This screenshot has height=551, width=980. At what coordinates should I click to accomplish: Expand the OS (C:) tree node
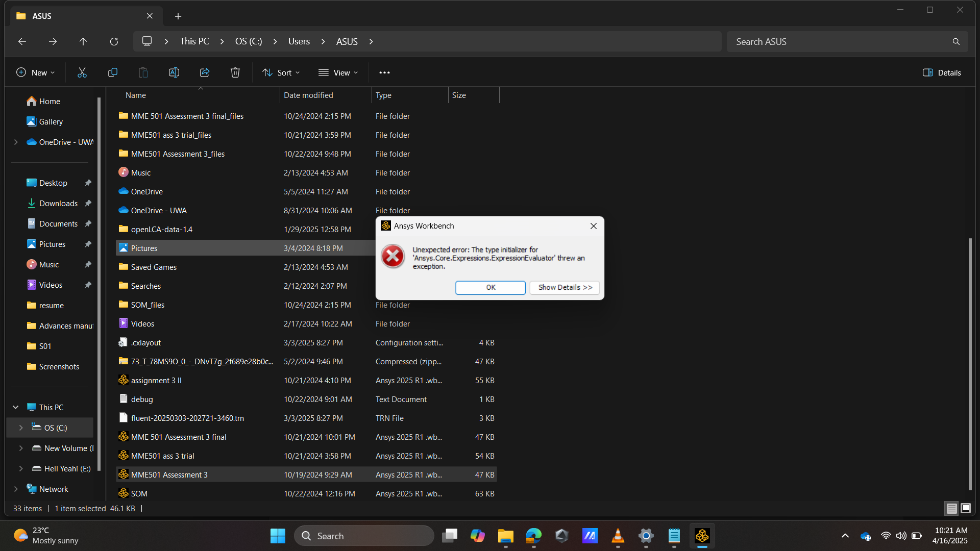click(x=21, y=428)
